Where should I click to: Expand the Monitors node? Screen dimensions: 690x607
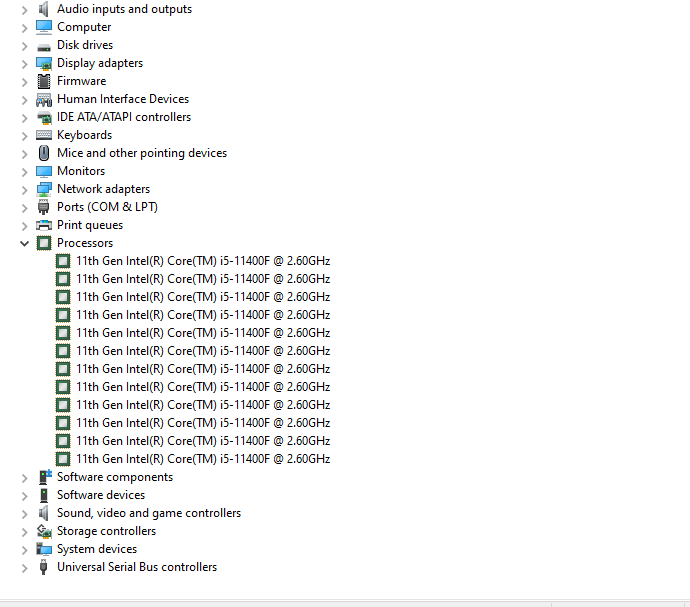pyautogui.click(x=25, y=172)
